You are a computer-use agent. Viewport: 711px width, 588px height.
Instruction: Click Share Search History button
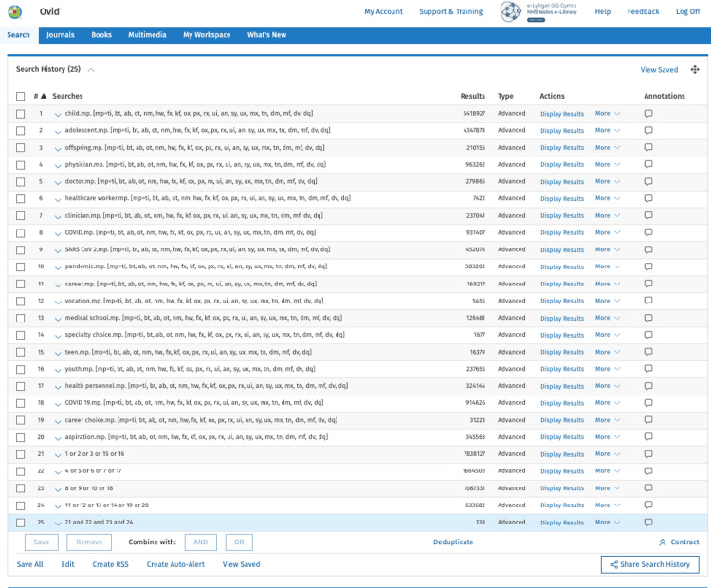tap(649, 564)
